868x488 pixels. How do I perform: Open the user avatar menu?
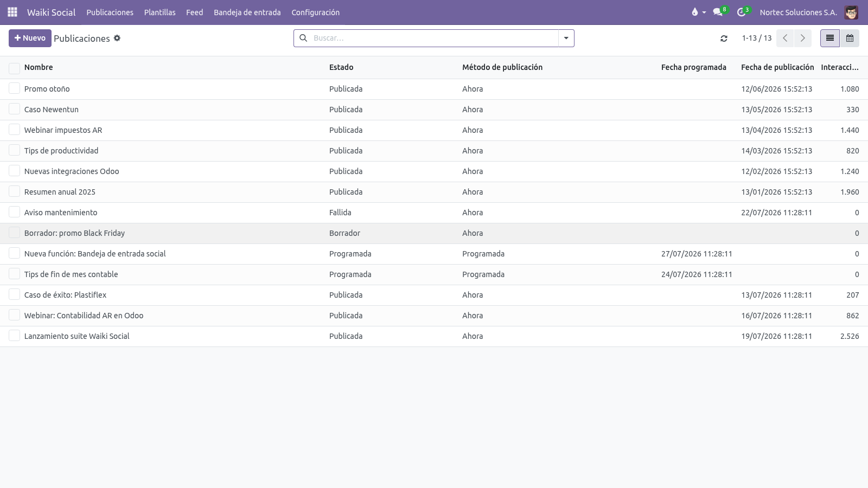(851, 12)
